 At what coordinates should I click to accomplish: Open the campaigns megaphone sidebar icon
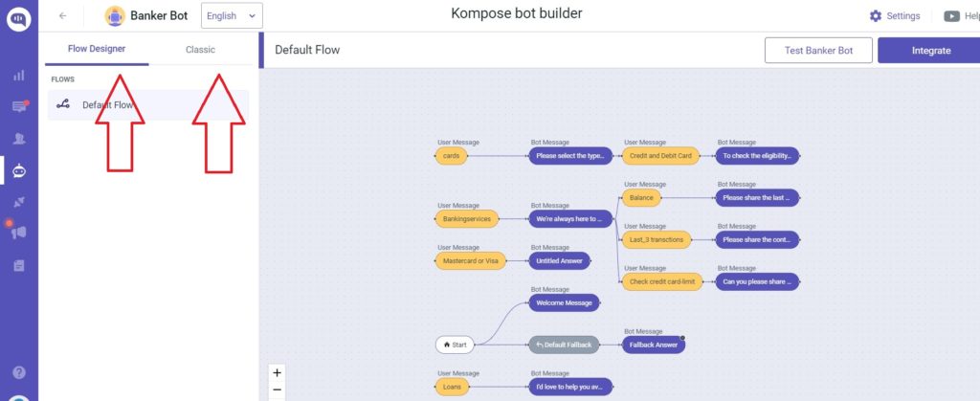17,232
